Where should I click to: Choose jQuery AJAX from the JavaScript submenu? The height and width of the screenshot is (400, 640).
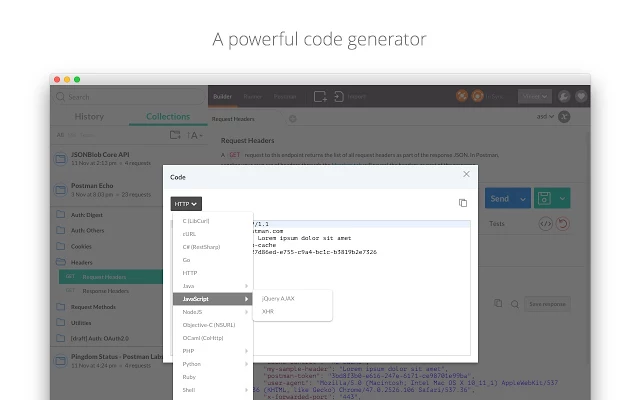point(279,298)
